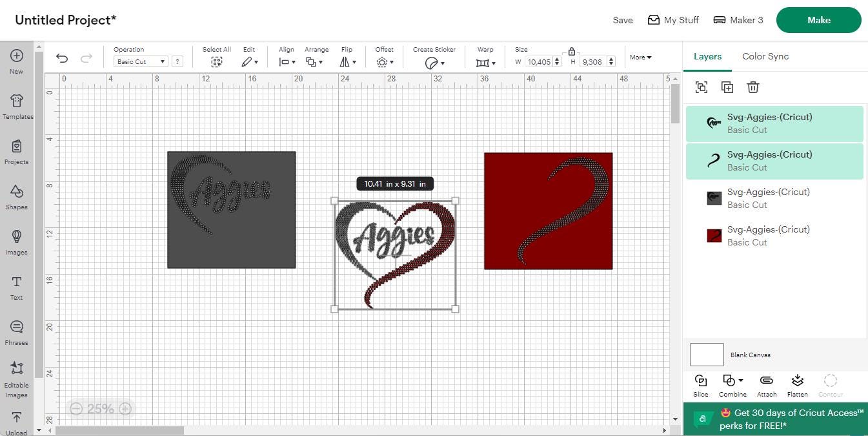Select the gray square Svg-Aggies layer
This screenshot has width=868, height=436.
pyautogui.click(x=774, y=198)
